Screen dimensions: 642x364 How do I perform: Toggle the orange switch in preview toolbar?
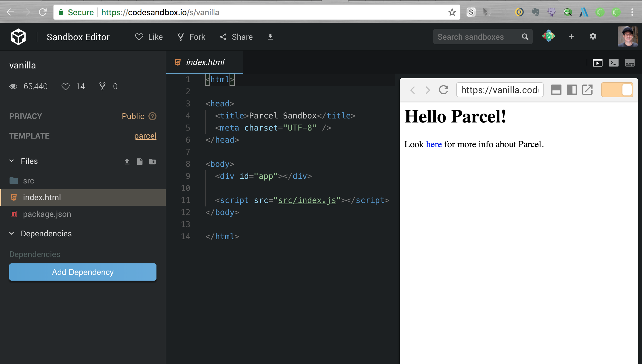pyautogui.click(x=617, y=90)
